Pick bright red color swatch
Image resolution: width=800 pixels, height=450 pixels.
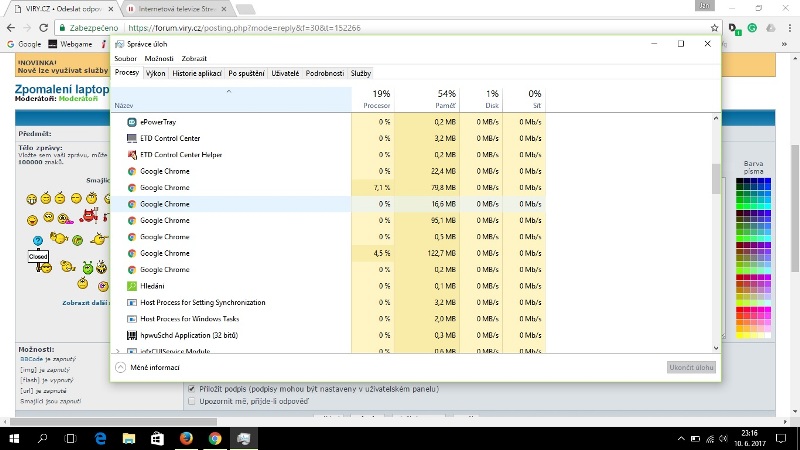[740, 310]
